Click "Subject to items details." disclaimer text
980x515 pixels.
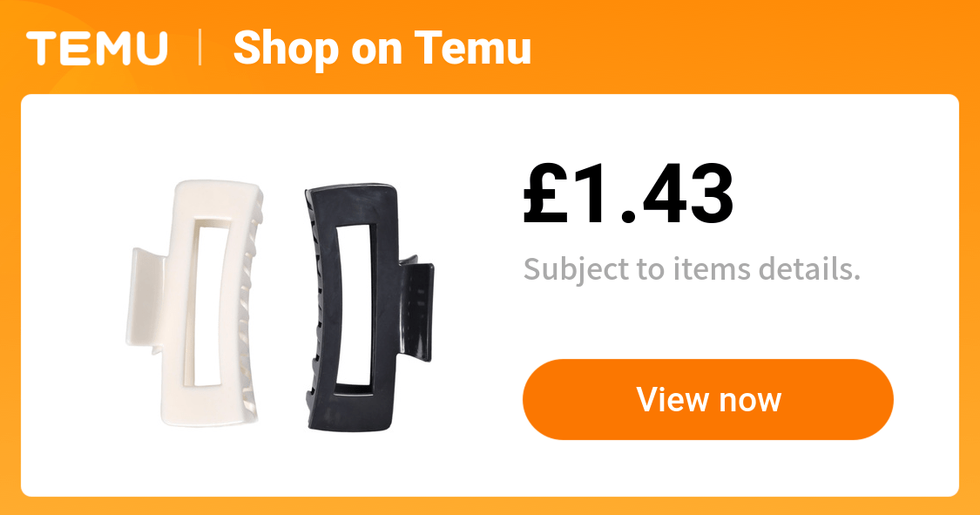692,269
